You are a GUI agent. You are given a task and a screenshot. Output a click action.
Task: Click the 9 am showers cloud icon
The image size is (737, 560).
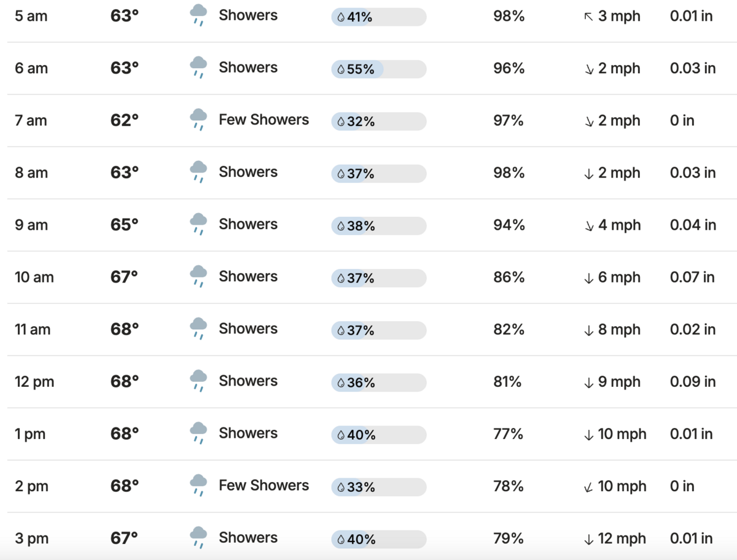(198, 224)
